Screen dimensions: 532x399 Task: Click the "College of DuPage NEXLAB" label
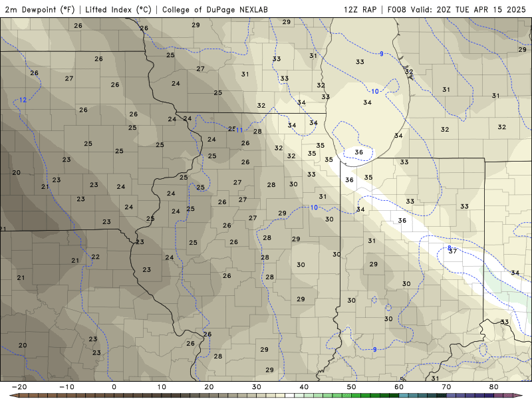coord(215,9)
